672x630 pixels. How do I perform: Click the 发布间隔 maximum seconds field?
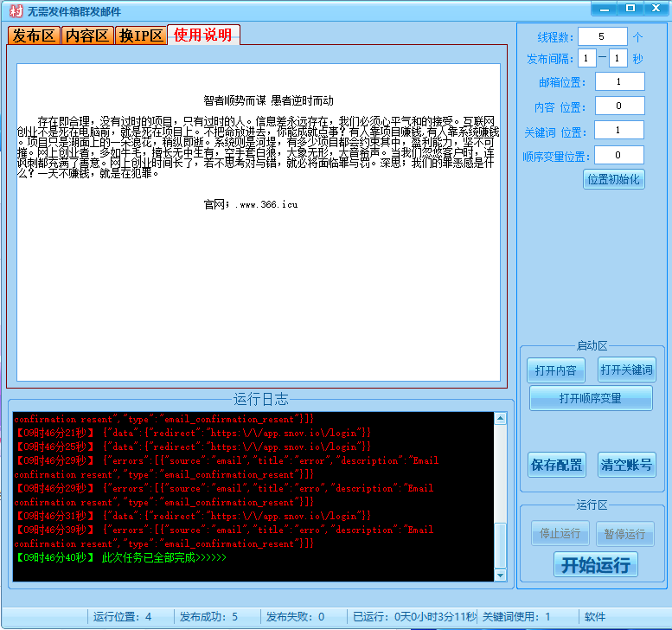(618, 59)
